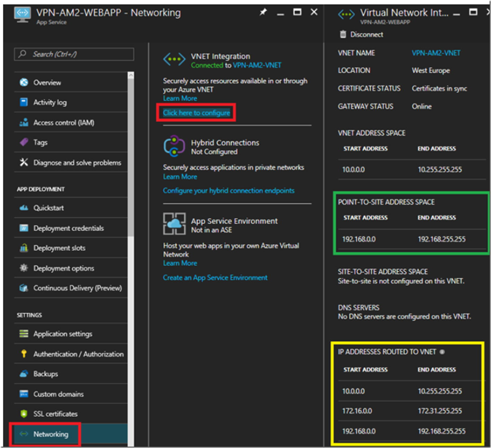Click the Search (Ctrl+/) input field
Screen dimensions: 491x448
tap(74, 54)
